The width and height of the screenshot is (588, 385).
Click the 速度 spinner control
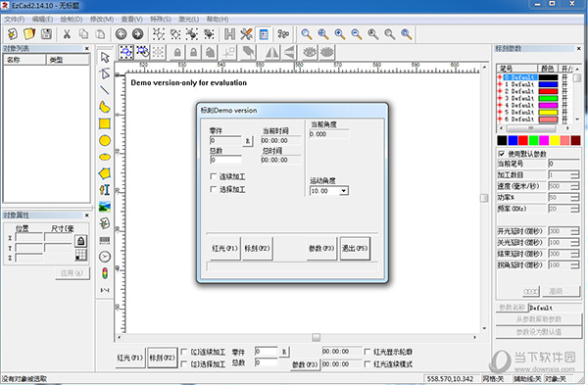pos(575,186)
